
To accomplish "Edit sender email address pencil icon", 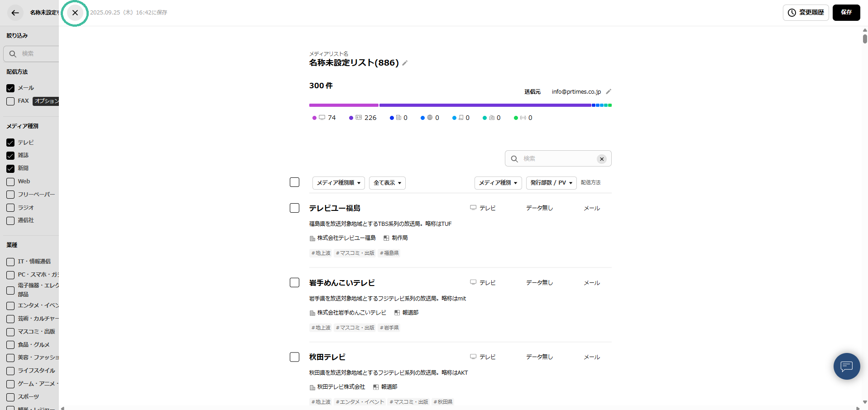I will coord(609,91).
